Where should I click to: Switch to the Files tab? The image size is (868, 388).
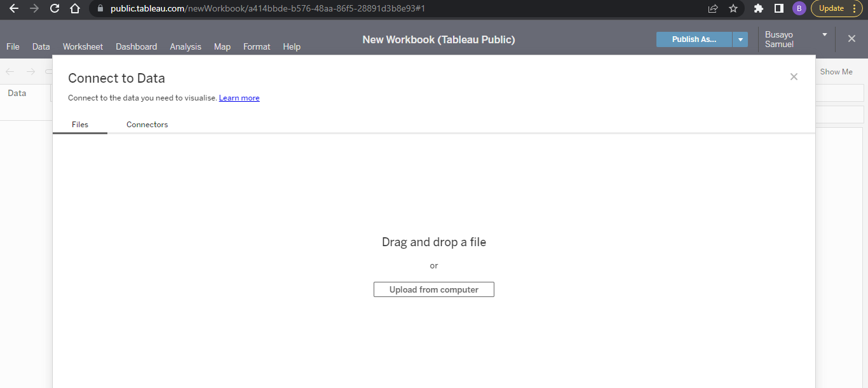pos(80,125)
